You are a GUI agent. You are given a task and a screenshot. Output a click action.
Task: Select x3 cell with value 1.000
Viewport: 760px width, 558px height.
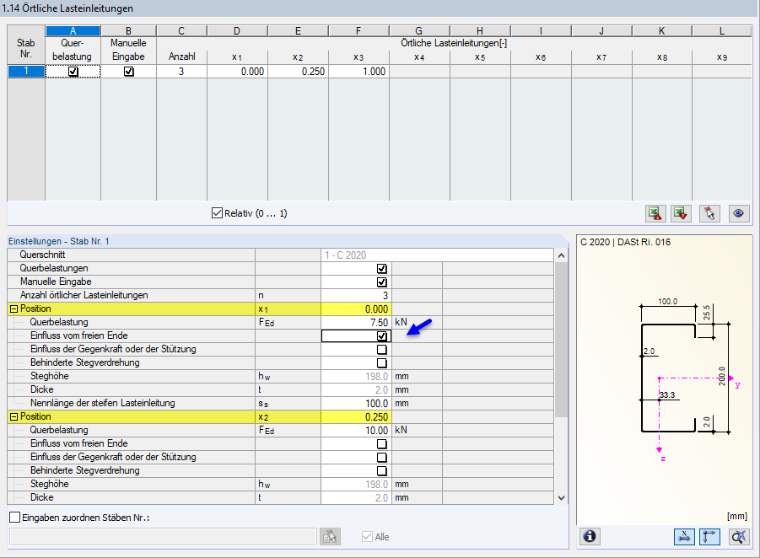tap(359, 71)
